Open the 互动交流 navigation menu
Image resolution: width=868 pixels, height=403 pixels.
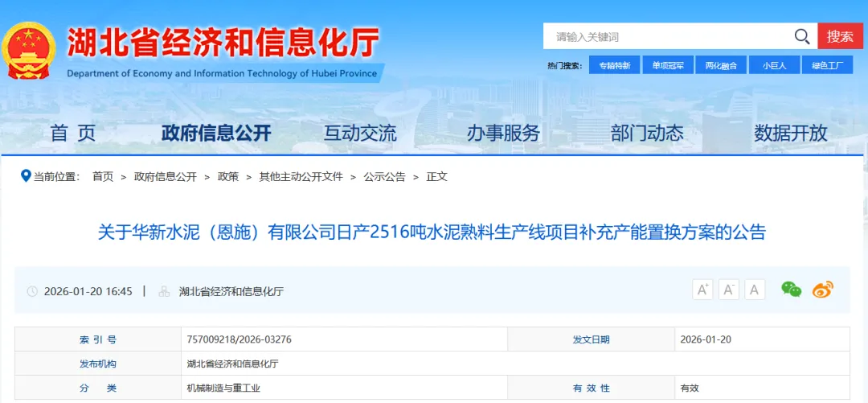[360, 133]
